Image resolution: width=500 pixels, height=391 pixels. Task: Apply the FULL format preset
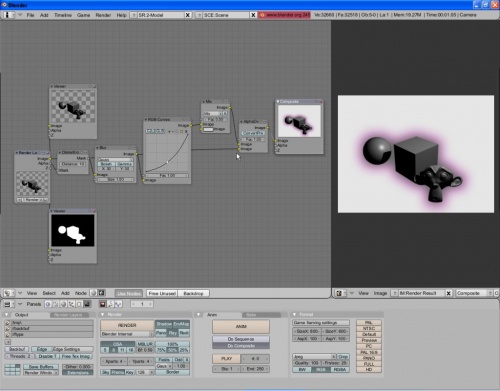pos(369,364)
